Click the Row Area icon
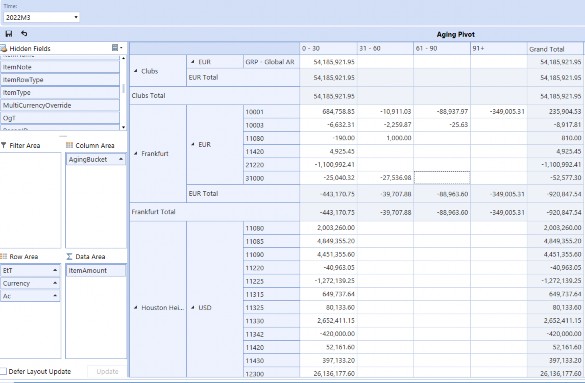The height and width of the screenshot is (383, 585). click(4, 256)
